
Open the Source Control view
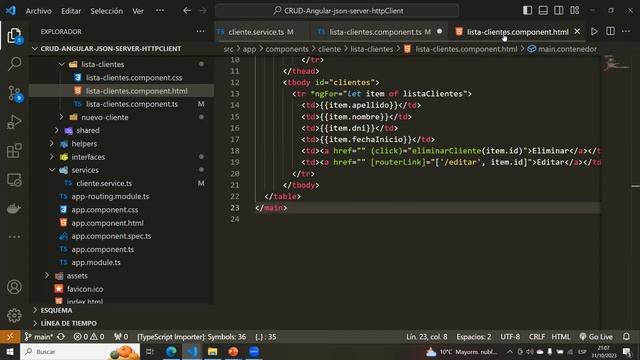14,93
